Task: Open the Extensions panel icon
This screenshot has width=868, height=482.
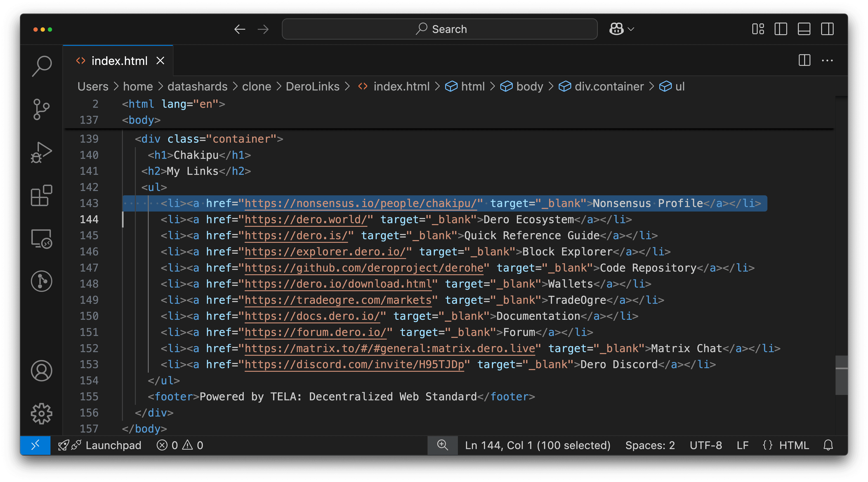Action: pos(43,197)
